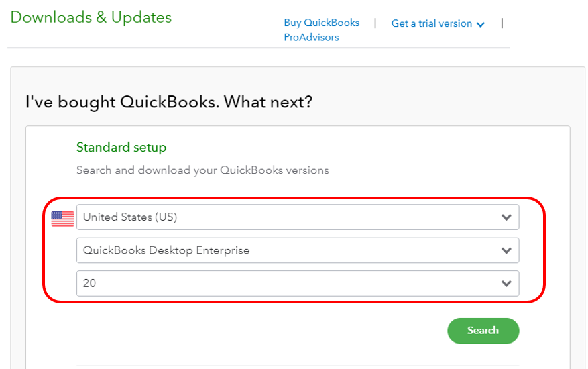Click the "United States (US)" selected value text

[x=130, y=217]
